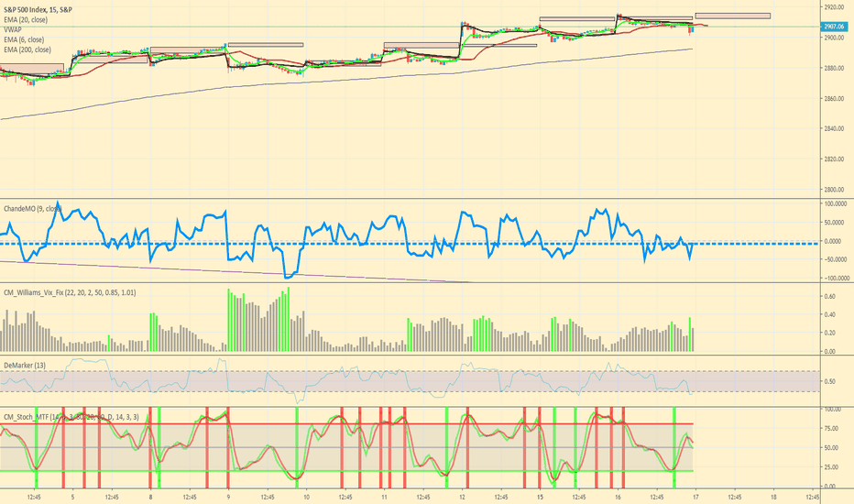Click the current price label 2907.06
Viewport: 854px width, 504px height.
[x=834, y=27]
